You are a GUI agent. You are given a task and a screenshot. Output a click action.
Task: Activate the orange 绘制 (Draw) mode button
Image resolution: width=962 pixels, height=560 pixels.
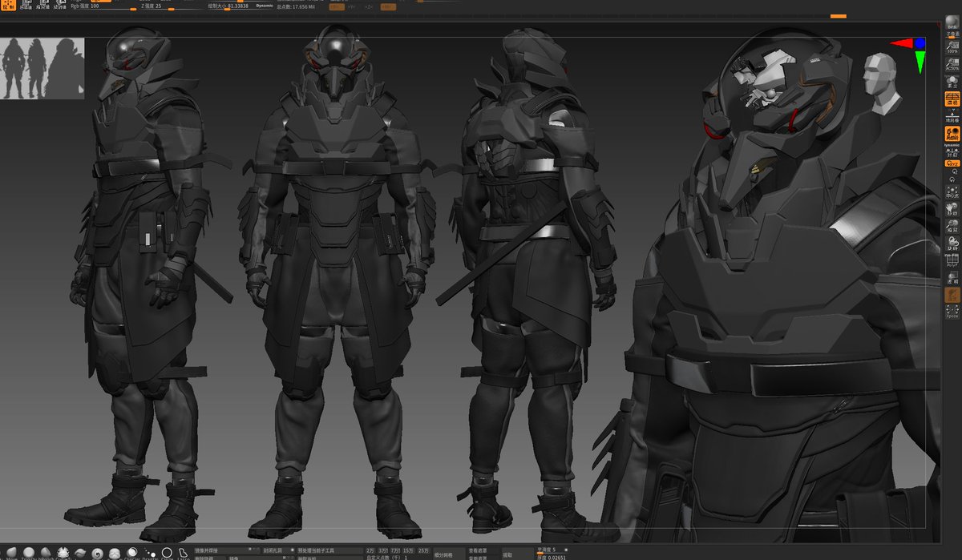click(8, 5)
